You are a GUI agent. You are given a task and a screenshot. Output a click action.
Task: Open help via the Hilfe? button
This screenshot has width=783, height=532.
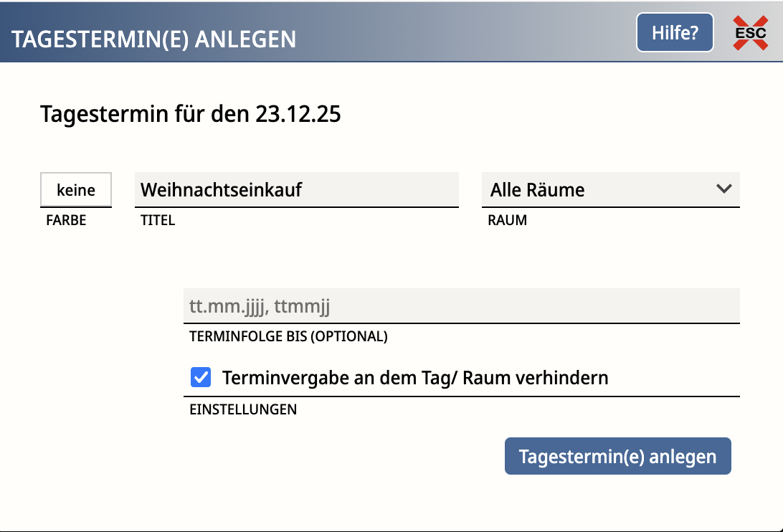[675, 33]
